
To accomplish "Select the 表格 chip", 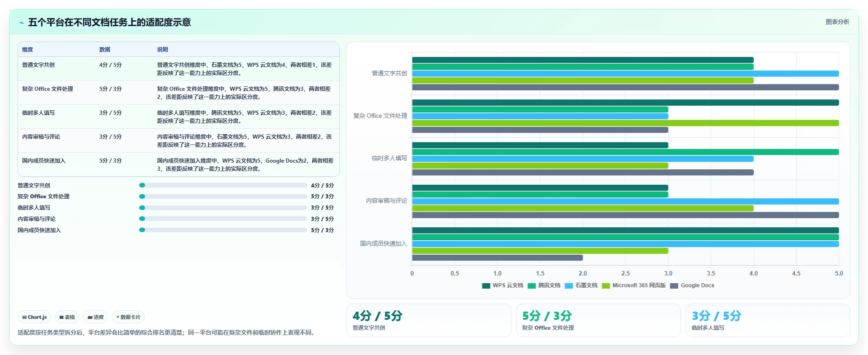I will pos(67,317).
